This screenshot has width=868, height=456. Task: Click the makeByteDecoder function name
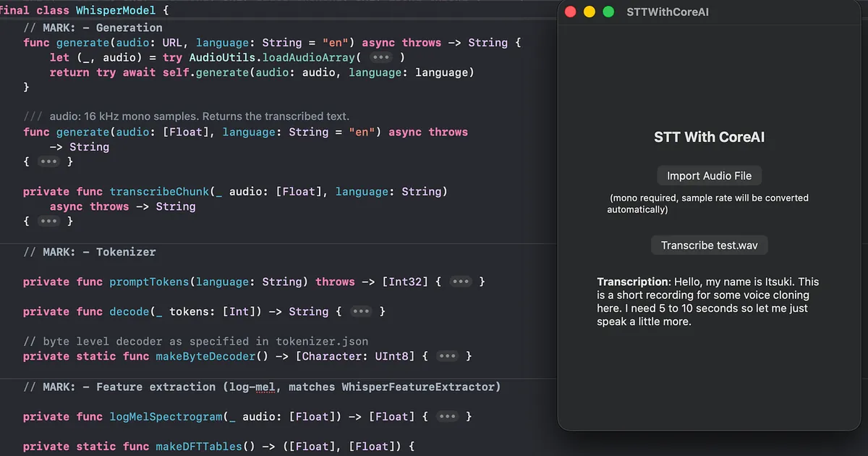point(205,356)
